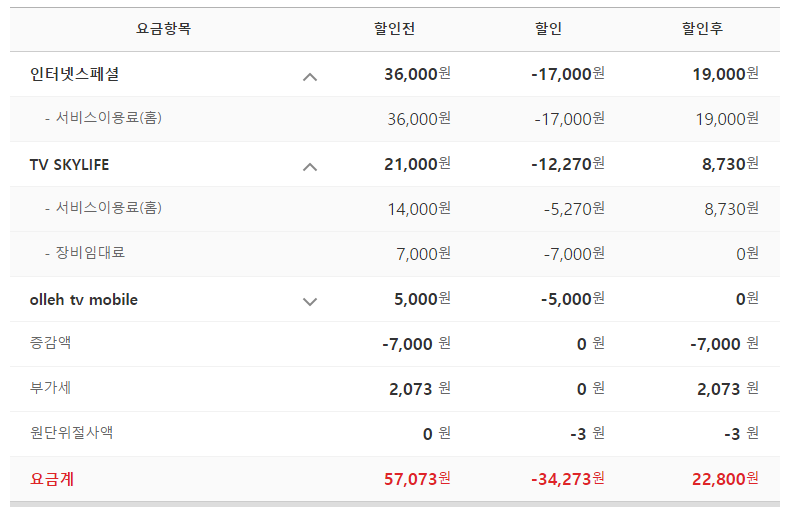This screenshot has height=507, width=790.
Task: Click the olleh tv mobile label
Action: (x=84, y=299)
